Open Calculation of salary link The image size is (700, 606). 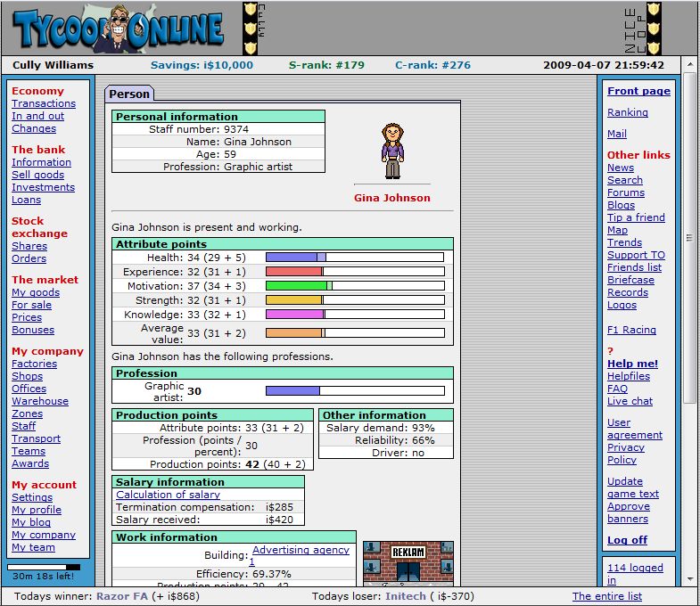pos(168,495)
